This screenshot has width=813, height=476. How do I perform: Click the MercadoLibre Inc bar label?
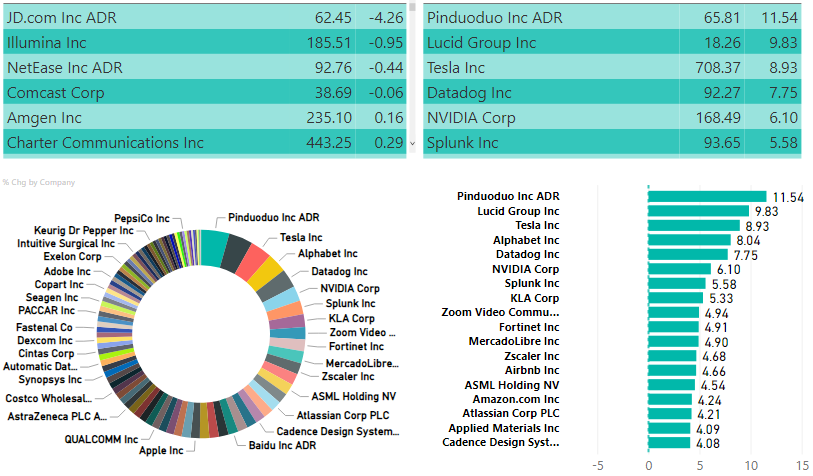point(514,341)
